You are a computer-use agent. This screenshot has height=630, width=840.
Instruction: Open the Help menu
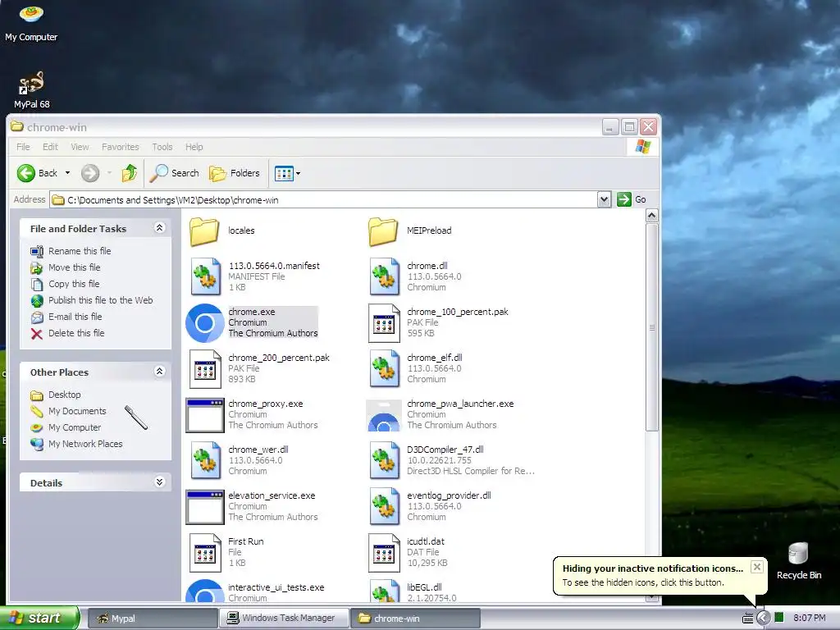(x=194, y=147)
